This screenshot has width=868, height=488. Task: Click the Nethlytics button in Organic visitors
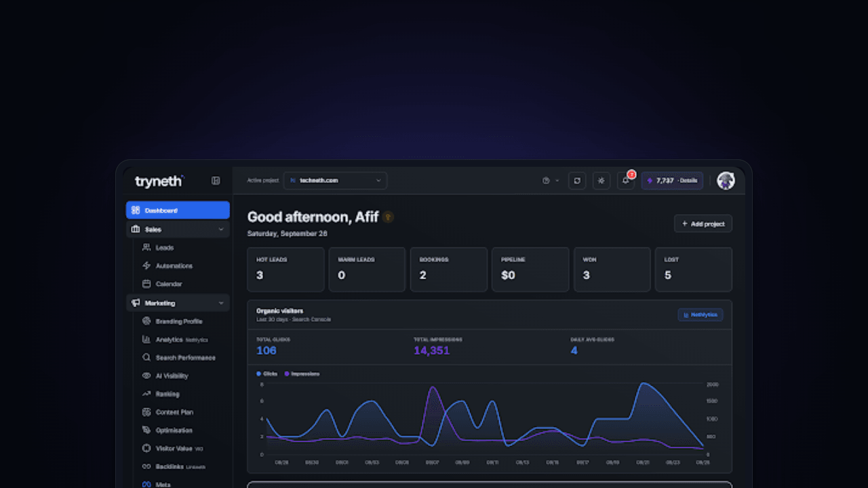click(x=701, y=314)
